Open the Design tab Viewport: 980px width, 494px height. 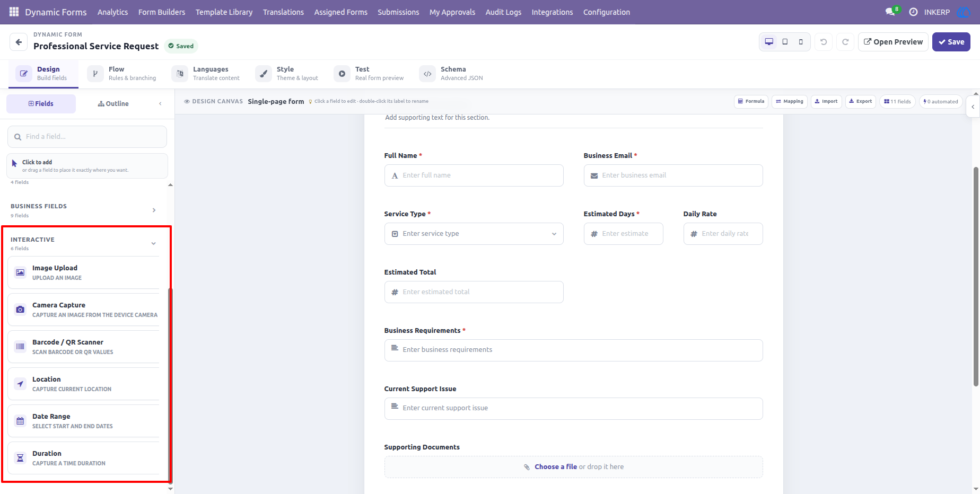click(x=43, y=74)
